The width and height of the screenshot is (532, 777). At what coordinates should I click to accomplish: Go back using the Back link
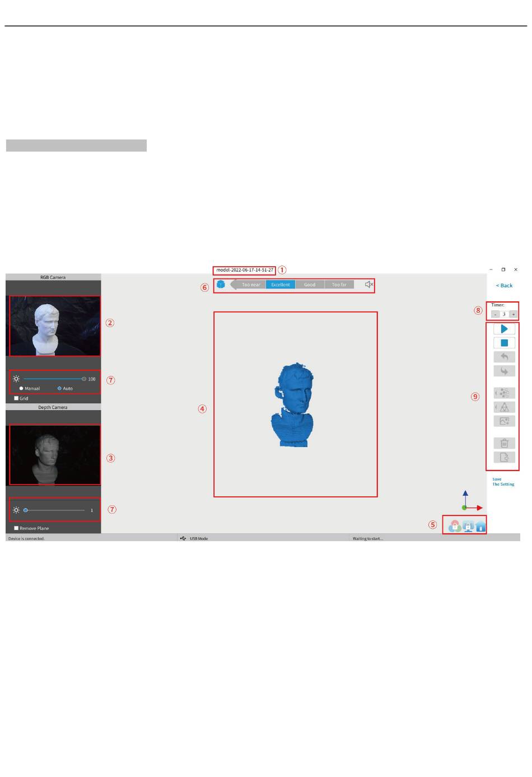504,286
